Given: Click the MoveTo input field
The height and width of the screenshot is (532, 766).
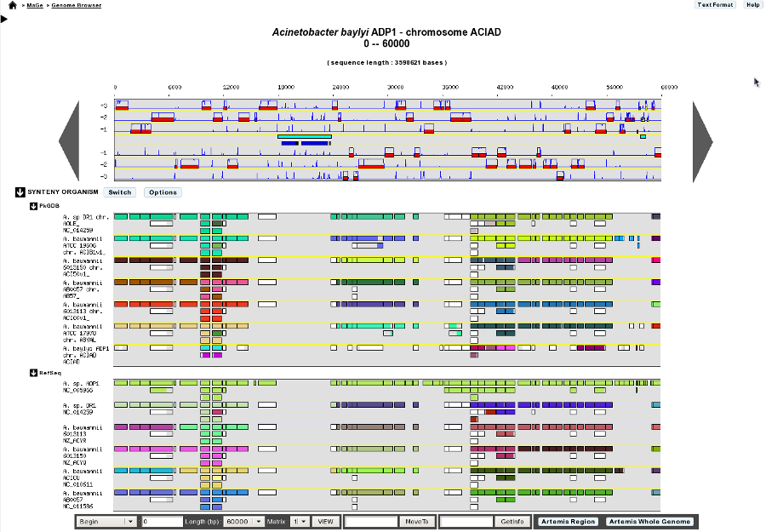Looking at the screenshot, I should click(x=372, y=521).
